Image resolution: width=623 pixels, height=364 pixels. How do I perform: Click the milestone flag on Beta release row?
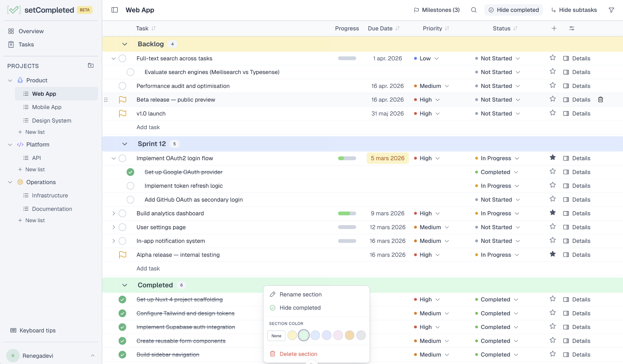[123, 100]
